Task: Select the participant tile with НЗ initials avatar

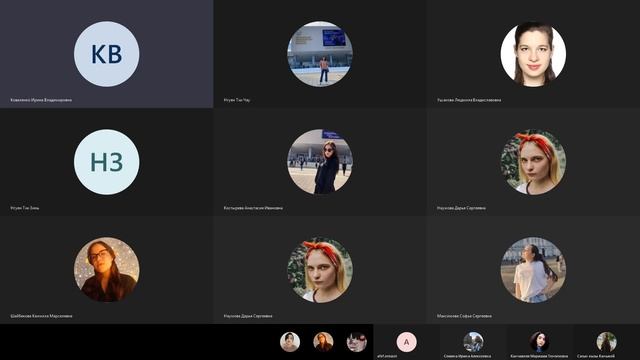Action: (x=107, y=162)
